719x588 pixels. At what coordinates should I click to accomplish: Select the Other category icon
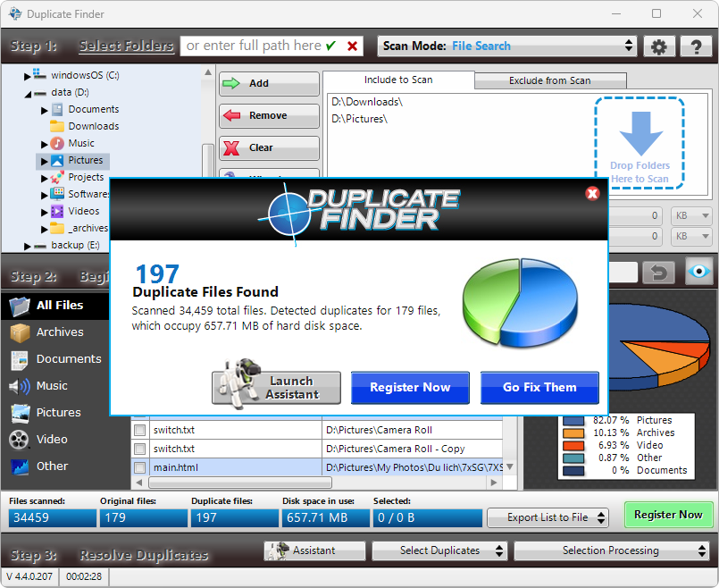(20, 466)
